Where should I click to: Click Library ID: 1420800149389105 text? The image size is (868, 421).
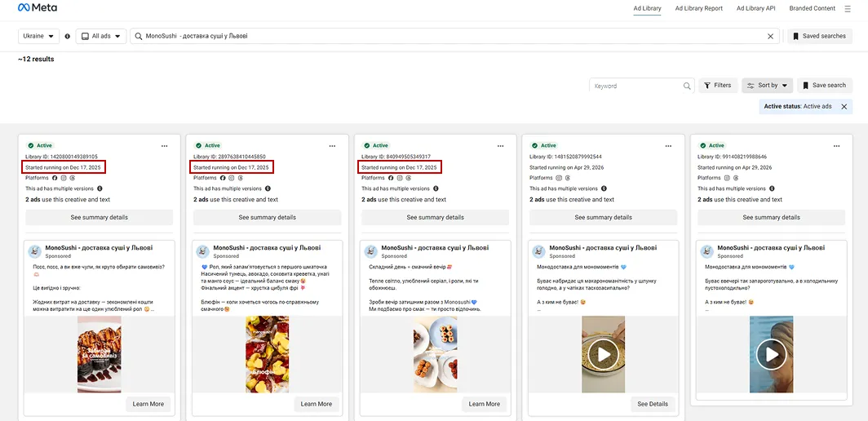(61, 157)
